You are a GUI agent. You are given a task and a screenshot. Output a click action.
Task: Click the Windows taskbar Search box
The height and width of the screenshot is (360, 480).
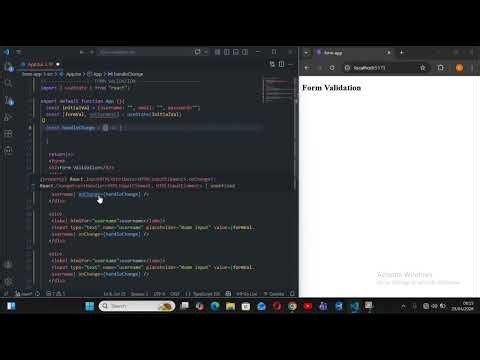pos(137,306)
